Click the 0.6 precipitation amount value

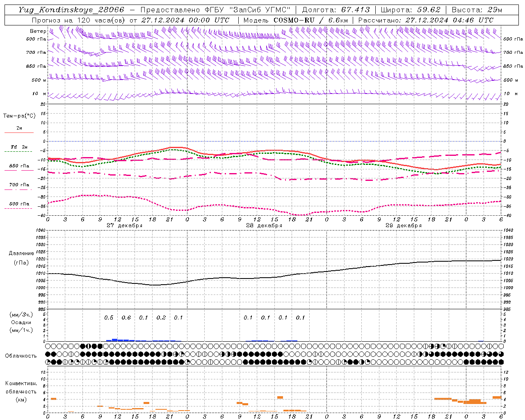(x=126, y=317)
